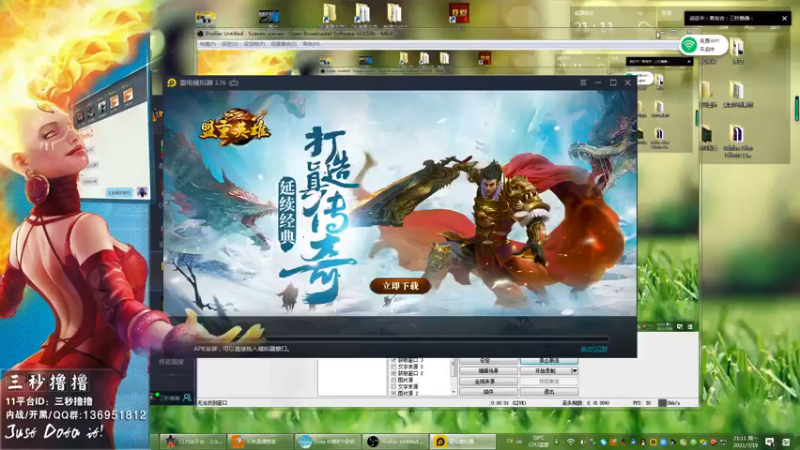The height and width of the screenshot is (450, 800).
Task: Click the green free WiFi widget
Action: pos(704,45)
